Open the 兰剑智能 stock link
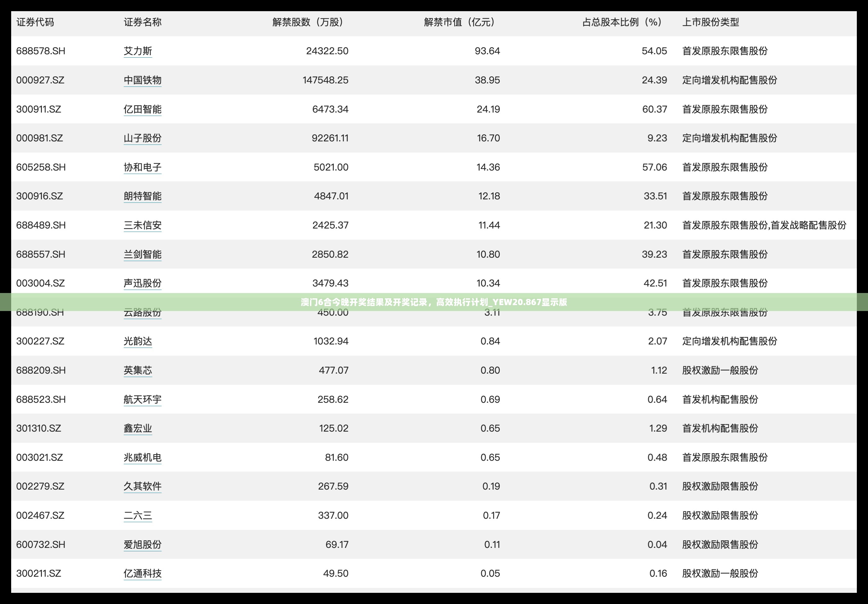This screenshot has width=868, height=604. (x=143, y=254)
